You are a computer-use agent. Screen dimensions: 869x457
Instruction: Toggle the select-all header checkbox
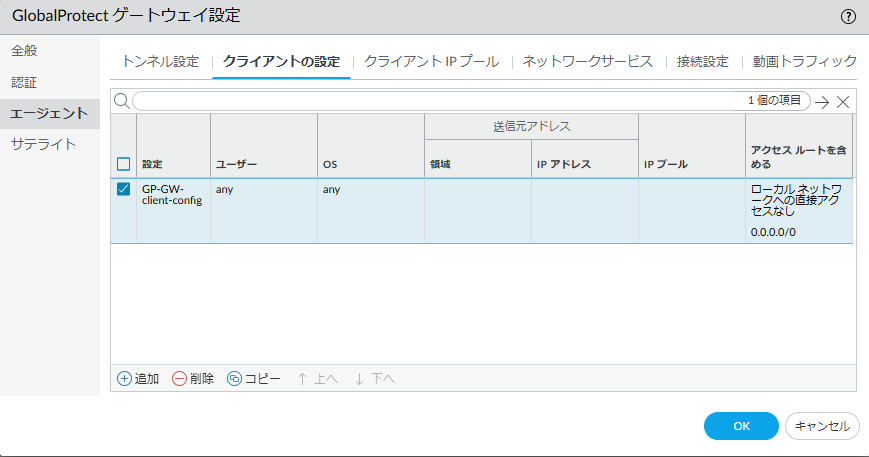click(124, 164)
